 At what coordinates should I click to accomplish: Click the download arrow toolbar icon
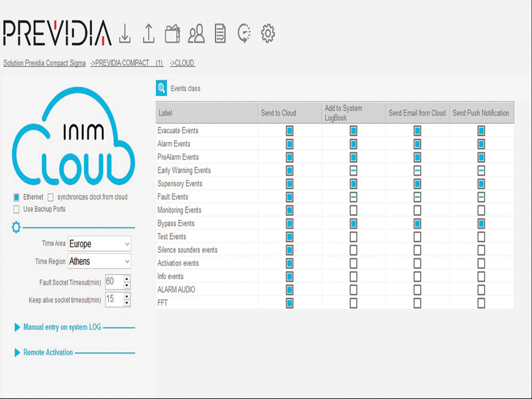[125, 33]
